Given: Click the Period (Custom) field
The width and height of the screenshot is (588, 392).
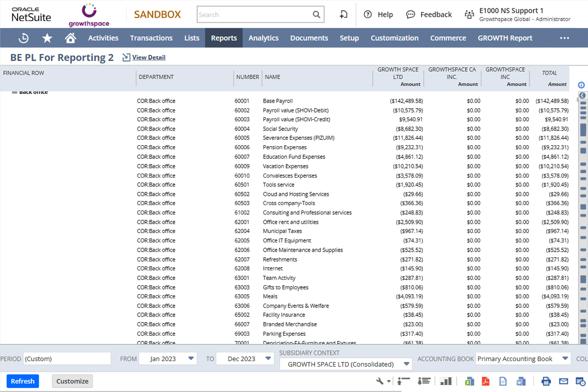Looking at the screenshot, I should [67, 359].
